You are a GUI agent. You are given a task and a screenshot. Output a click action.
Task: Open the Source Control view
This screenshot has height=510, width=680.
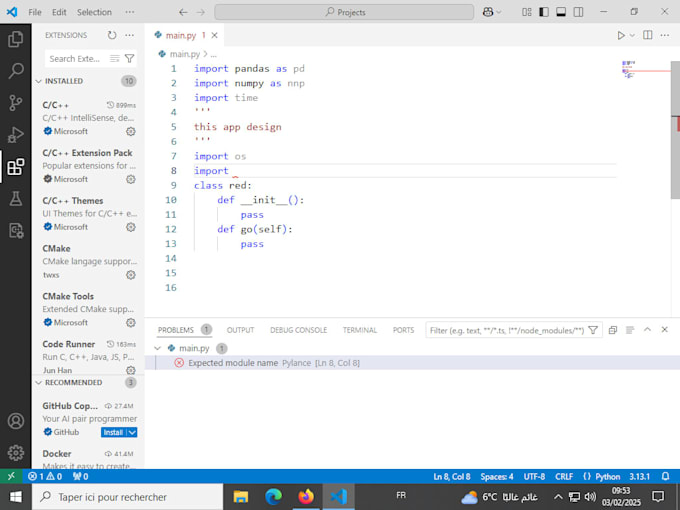tap(15, 103)
